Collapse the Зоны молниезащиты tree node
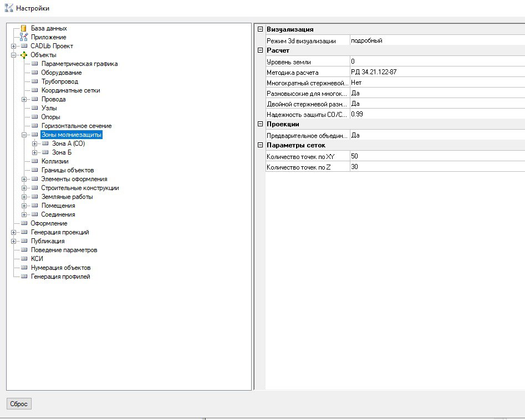The height and width of the screenshot is (420, 525). 24,135
